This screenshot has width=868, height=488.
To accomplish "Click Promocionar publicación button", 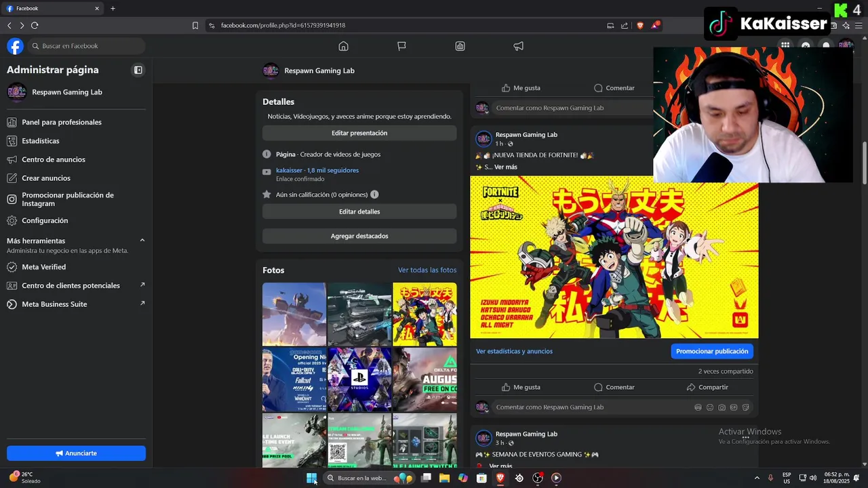I will [712, 351].
